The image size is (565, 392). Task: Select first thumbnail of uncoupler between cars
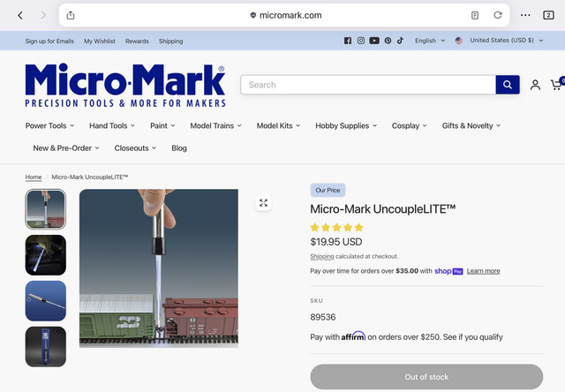(45, 209)
